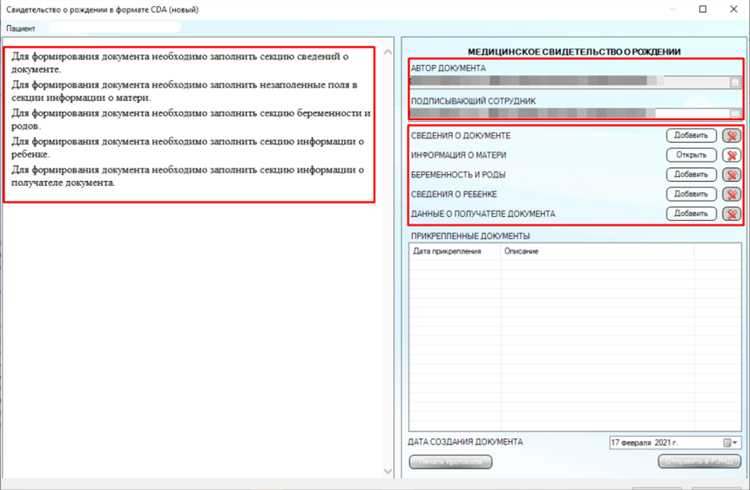Click disabled button at bottom left of panel
This screenshot has height=490, width=750.
point(450,462)
